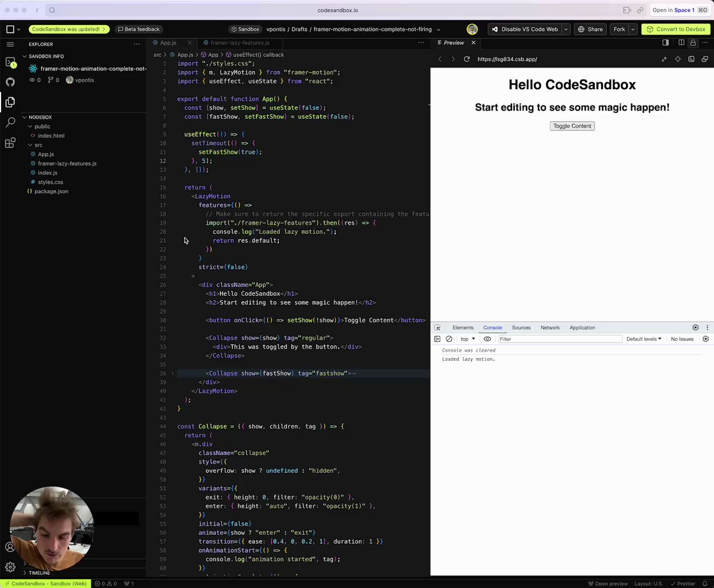Click CodeSandbox was updated notice
The image size is (714, 588).
point(69,29)
